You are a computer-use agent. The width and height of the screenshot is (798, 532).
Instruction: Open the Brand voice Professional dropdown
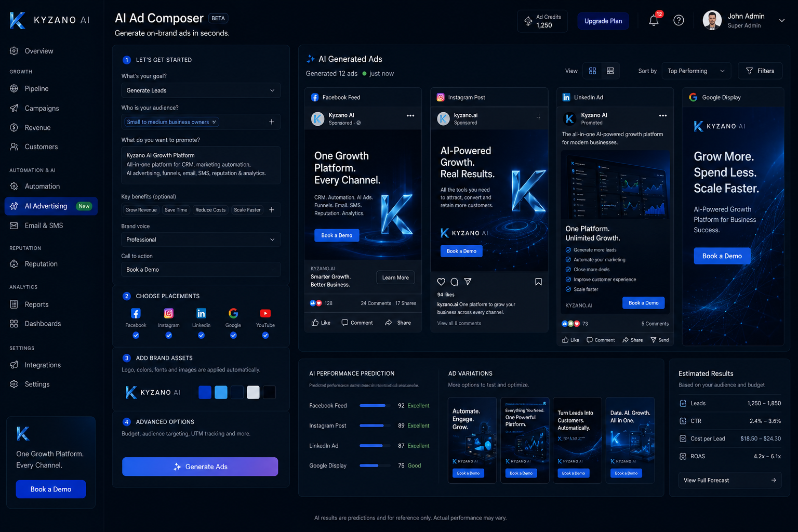click(x=201, y=240)
